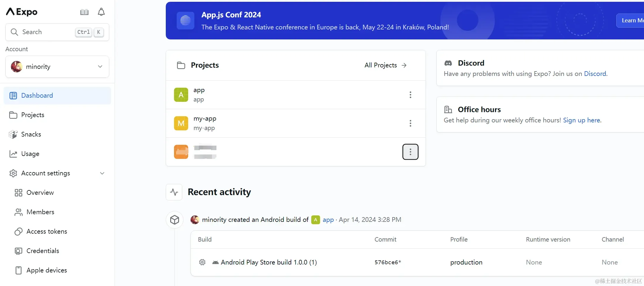
Task: Click commit hash 576bce6*
Action: click(x=388, y=262)
